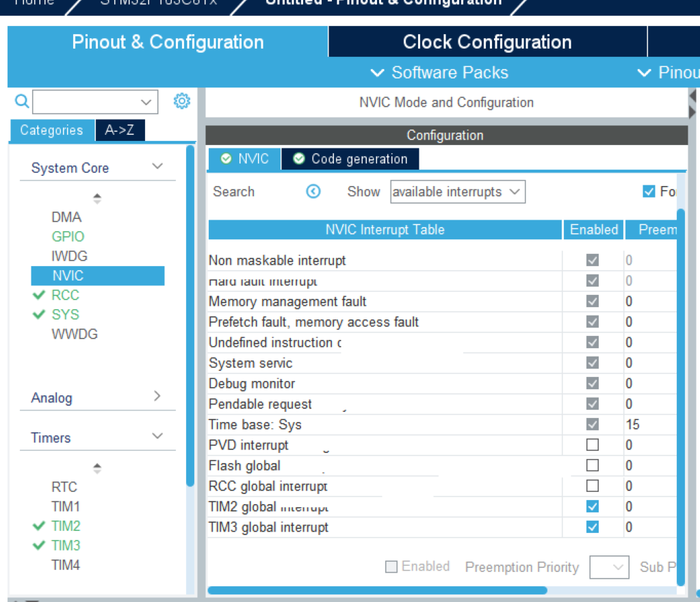Collapse the Timers category
The image size is (700, 602).
point(157,436)
